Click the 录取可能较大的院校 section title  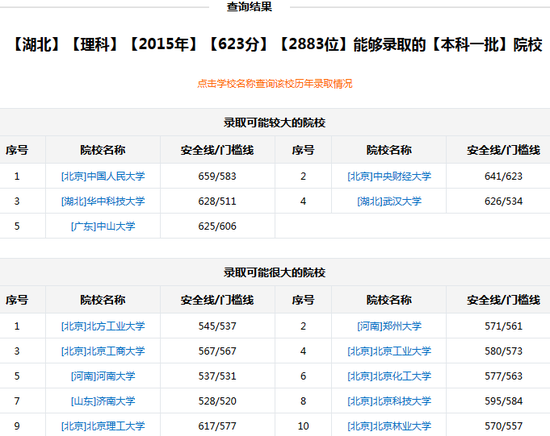click(x=275, y=123)
